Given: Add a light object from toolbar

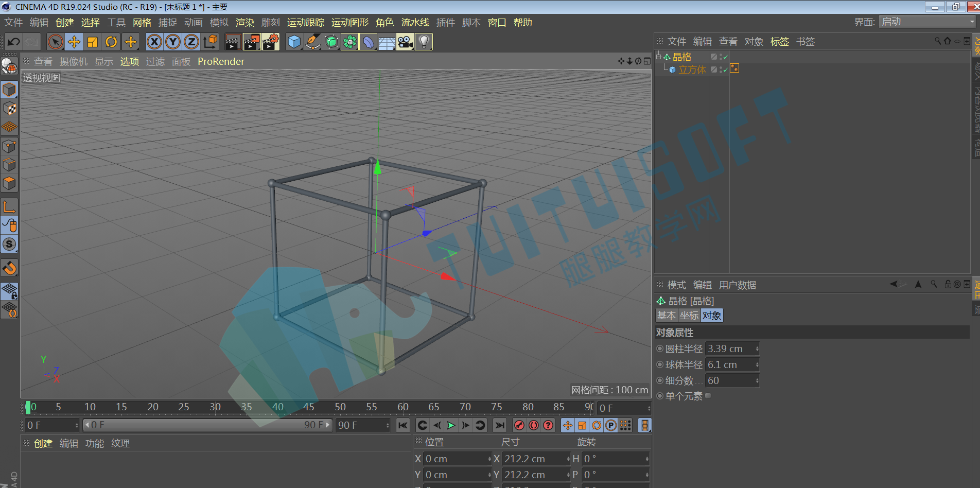Looking at the screenshot, I should [424, 42].
